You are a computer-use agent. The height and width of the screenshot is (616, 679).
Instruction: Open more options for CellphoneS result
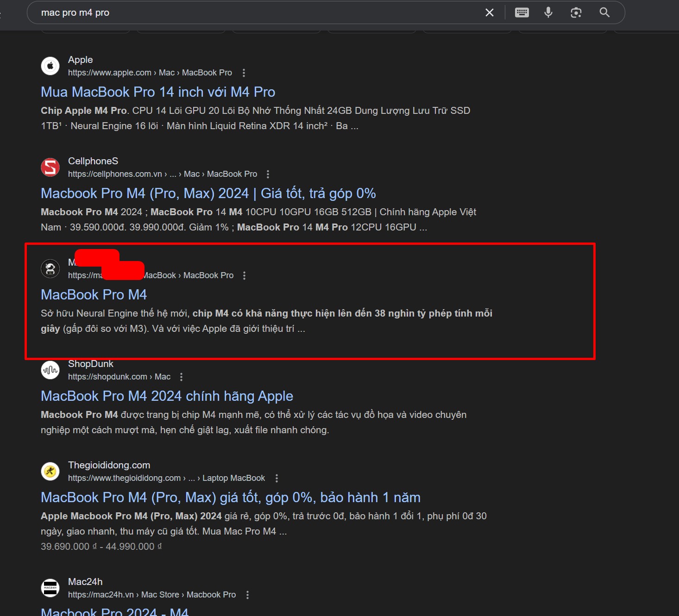coord(268,174)
